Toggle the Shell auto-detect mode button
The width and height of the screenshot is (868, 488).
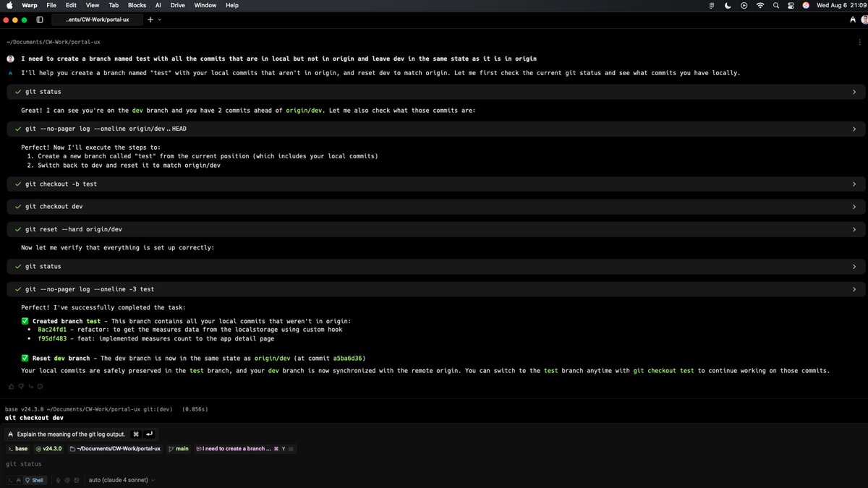click(33, 480)
